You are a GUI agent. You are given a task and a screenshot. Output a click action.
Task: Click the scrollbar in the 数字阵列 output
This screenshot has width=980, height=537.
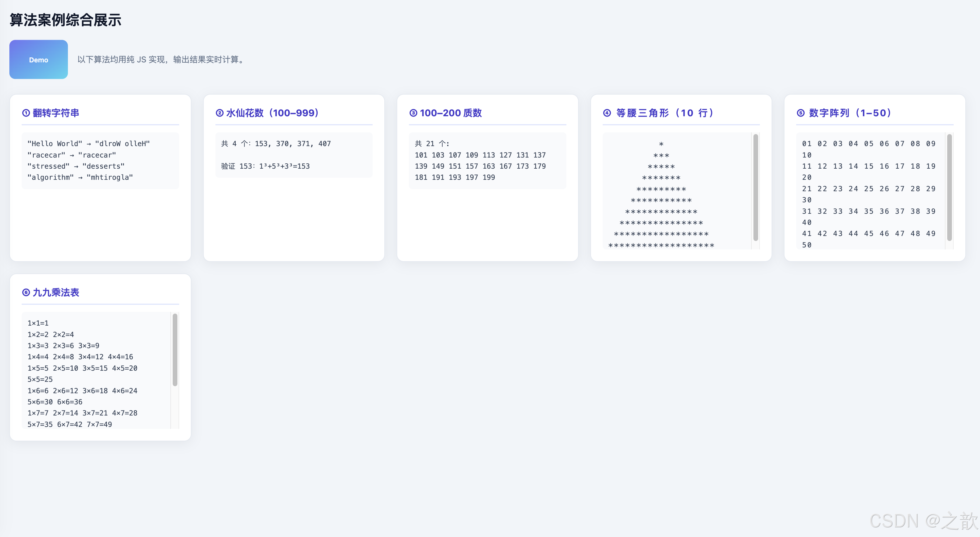pos(949,187)
